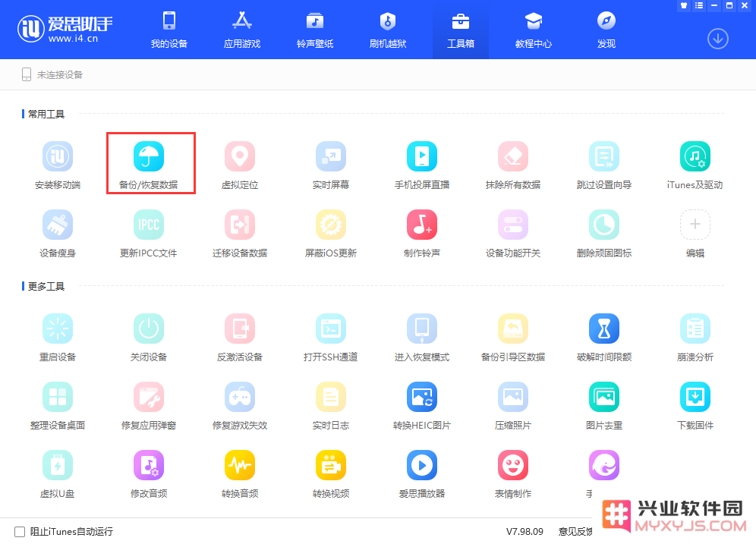The height and width of the screenshot is (544, 756).
Task: Click the 重启设备 icon
Action: click(58, 329)
